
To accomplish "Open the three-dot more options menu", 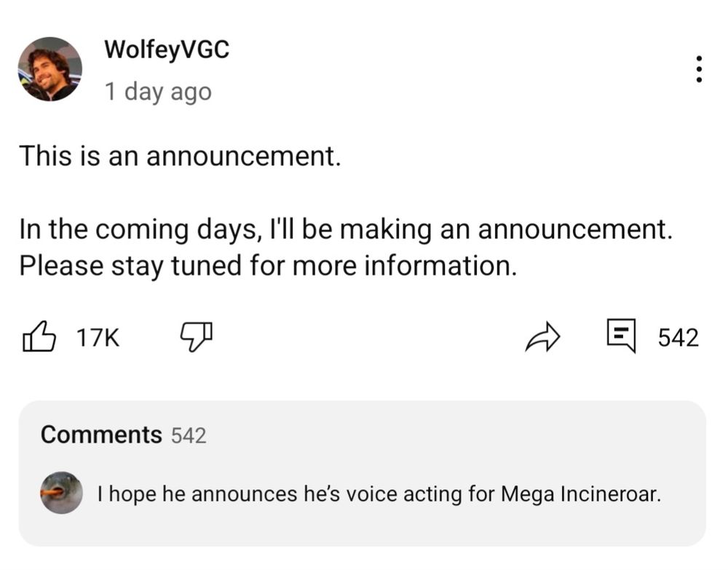I will (x=698, y=69).
